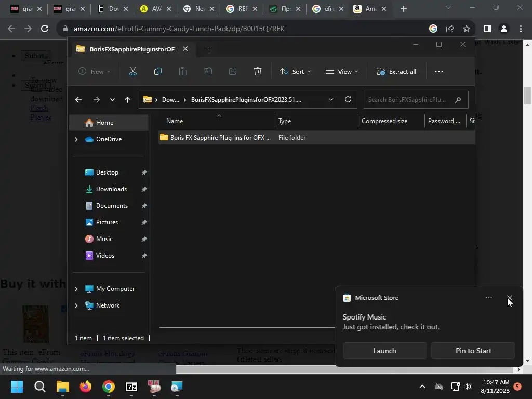Close the BorisFXSapphirePluginsforOFX Explorer tab
The height and width of the screenshot is (399, 532).
coord(185,49)
